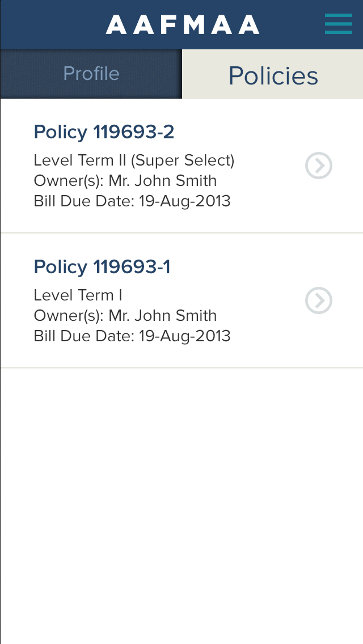Click Owner(s) label under Policy 119693-2
Screen dimensions: 363x644
[x=69, y=181]
